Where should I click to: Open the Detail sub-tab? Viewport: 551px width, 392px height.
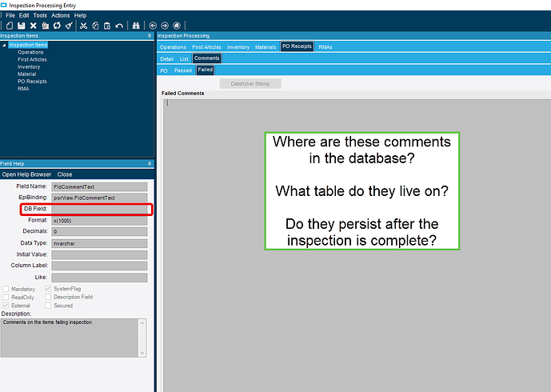click(x=167, y=58)
